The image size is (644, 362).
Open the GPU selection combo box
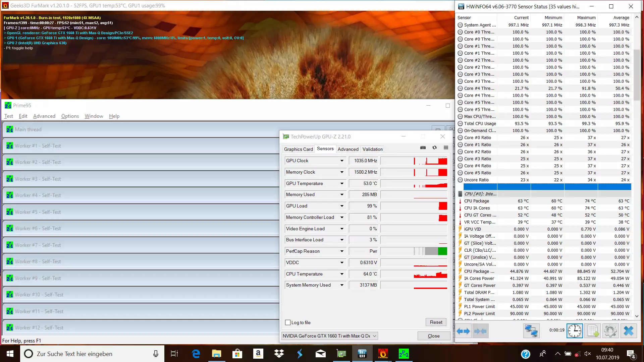click(329, 336)
